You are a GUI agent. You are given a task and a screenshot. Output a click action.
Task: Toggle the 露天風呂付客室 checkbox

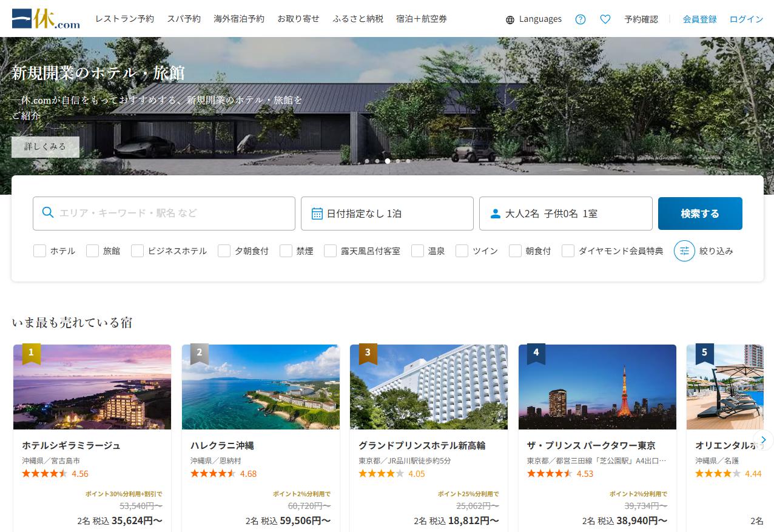330,251
